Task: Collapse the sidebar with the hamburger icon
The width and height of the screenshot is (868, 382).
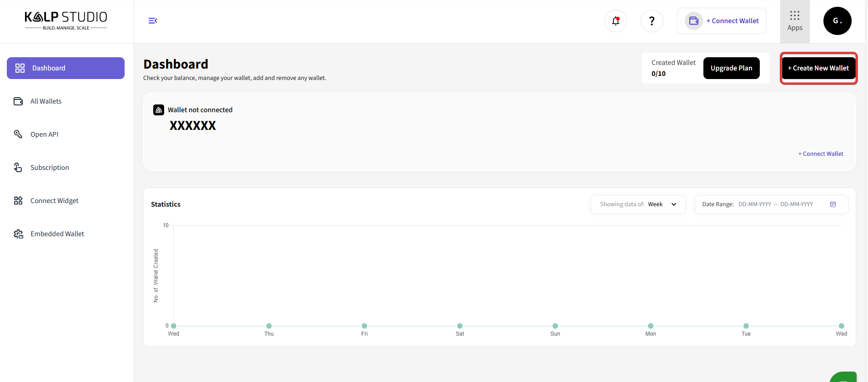Action: [x=153, y=21]
